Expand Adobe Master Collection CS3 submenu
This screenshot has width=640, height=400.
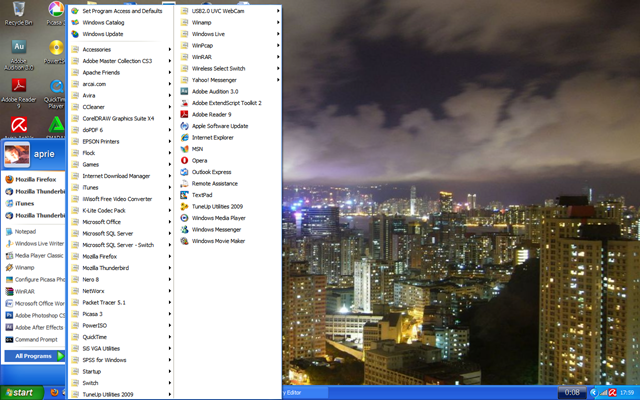(x=121, y=61)
